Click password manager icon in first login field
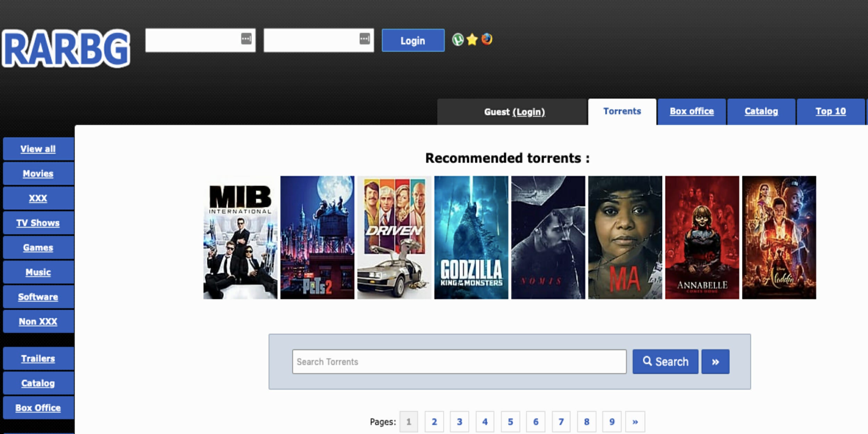 (x=246, y=39)
